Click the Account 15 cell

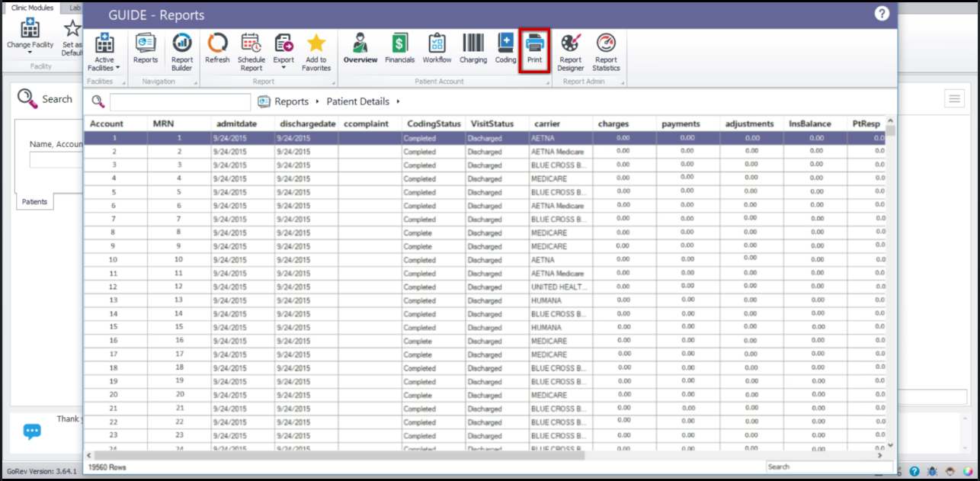[115, 327]
